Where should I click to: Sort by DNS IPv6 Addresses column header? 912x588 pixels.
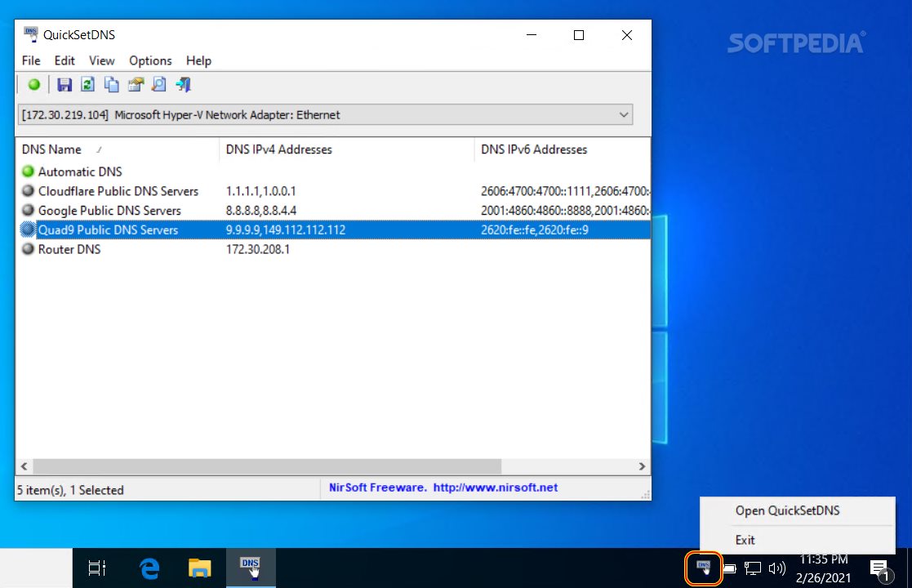562,149
